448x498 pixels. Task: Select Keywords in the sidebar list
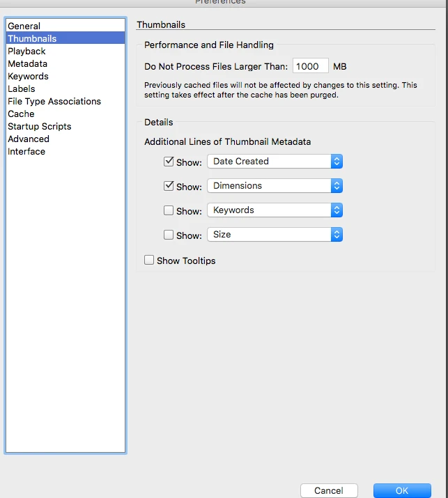pos(28,77)
